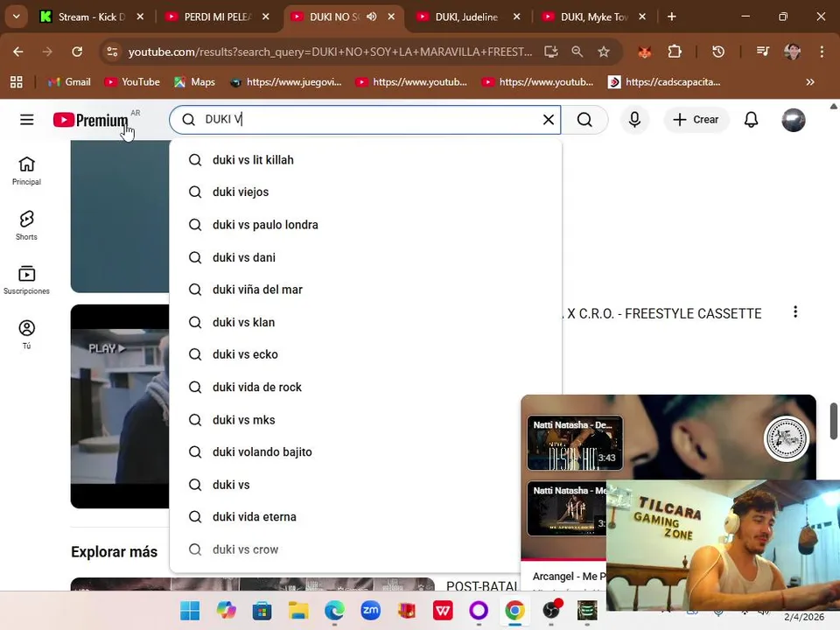Choose suggestion duki vs ecko
The width and height of the screenshot is (840, 630).
pos(366,354)
